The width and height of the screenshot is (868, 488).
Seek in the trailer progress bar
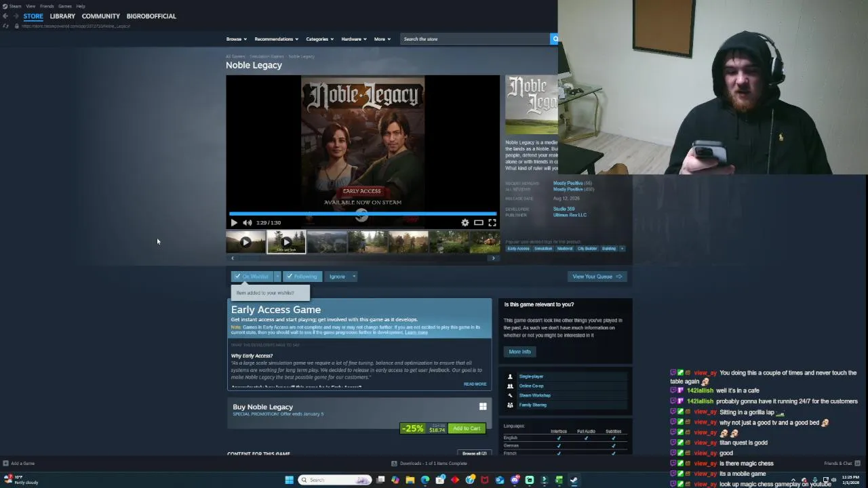363,213
